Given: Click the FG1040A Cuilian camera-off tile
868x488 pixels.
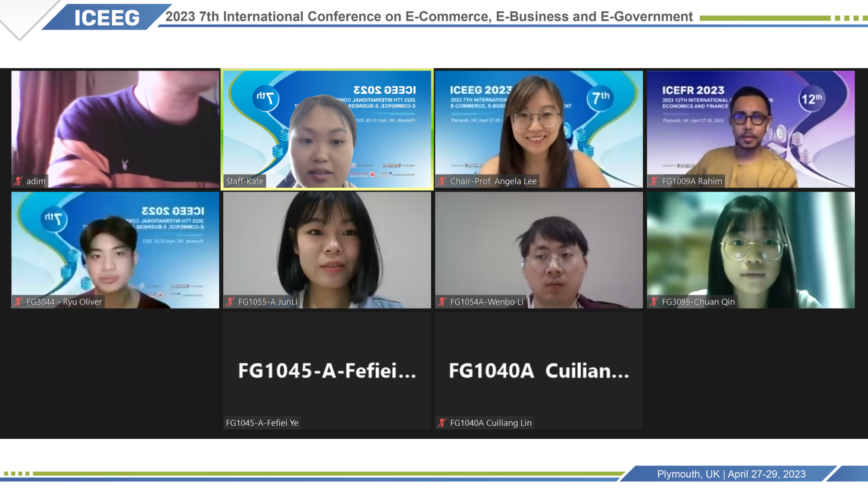Looking at the screenshot, I should pyautogui.click(x=538, y=371).
